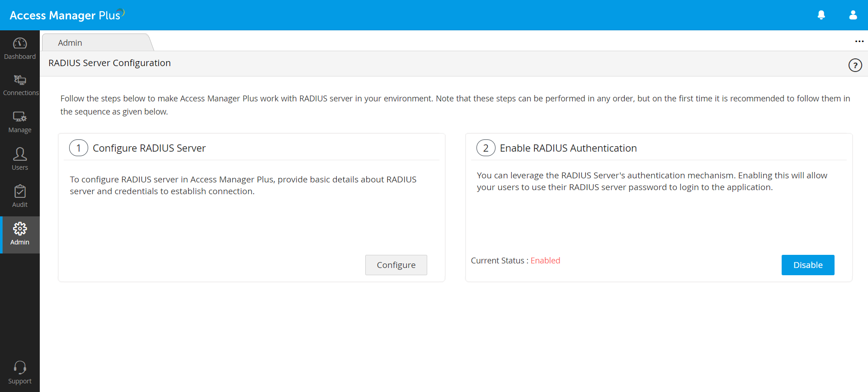This screenshot has width=868, height=392.
Task: Click the RADIUS Server Configuration title
Action: tap(109, 63)
